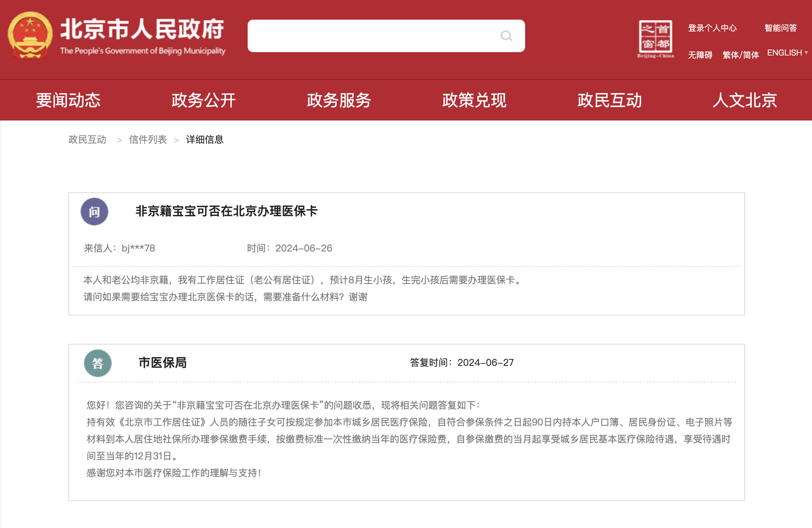Open 智能问答 smart Q&A
Screen dimensions: 812x528
780,28
